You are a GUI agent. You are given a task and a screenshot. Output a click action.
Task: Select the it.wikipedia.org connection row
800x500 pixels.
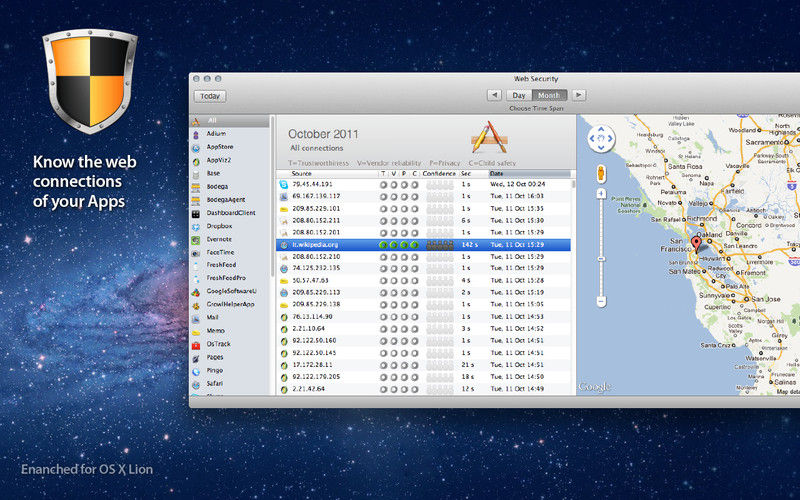click(423, 245)
